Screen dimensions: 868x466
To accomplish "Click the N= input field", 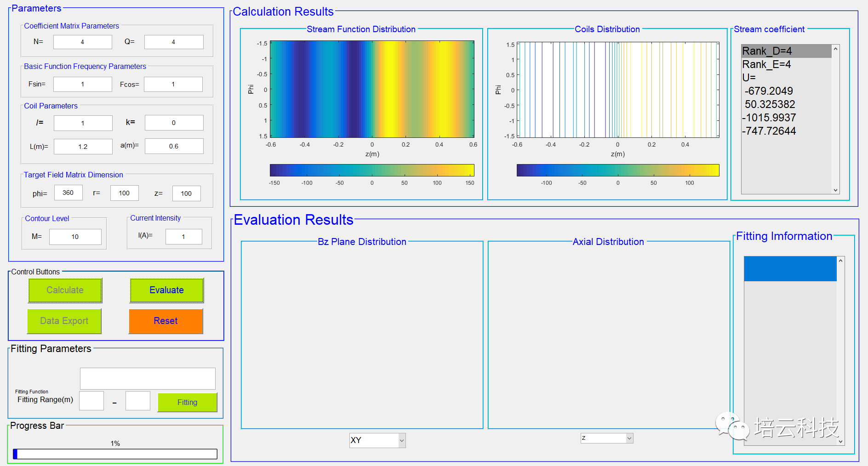I will tap(83, 42).
